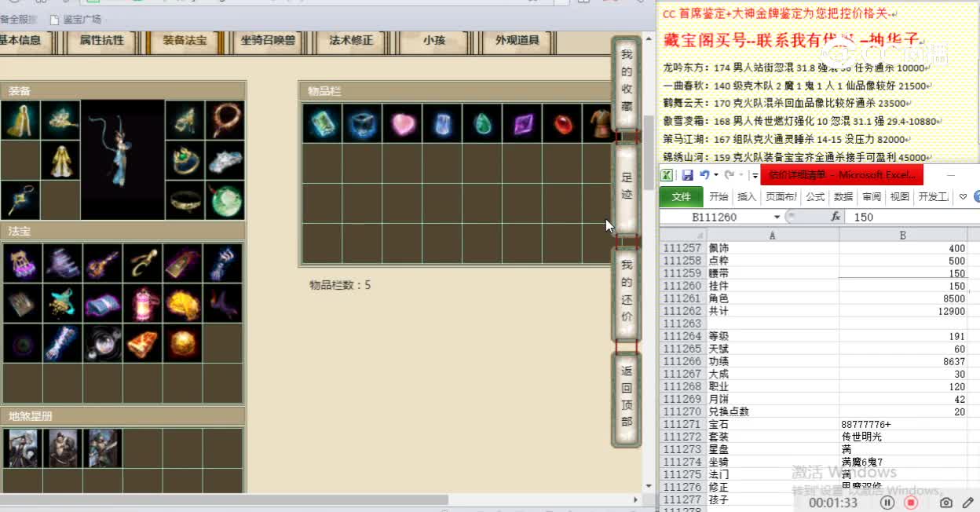
Task: Select the dark vortex magic treasure
Action: (22, 343)
